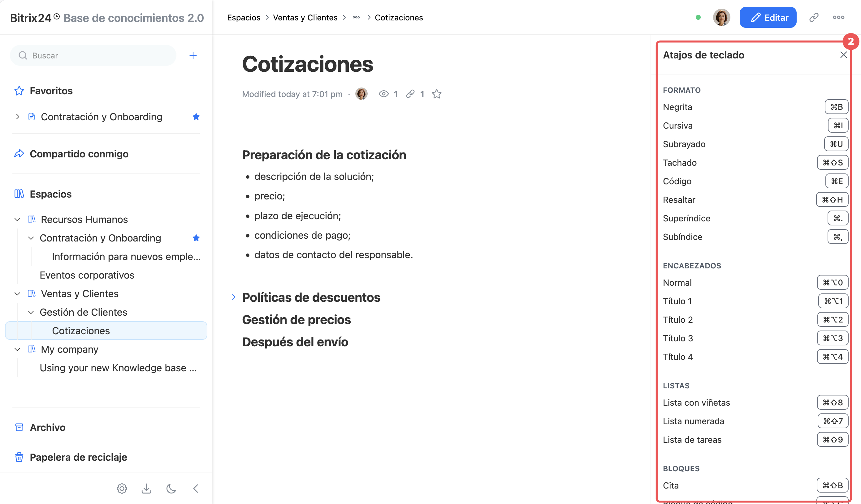Click the Buscar search field
861x504 pixels.
[93, 55]
